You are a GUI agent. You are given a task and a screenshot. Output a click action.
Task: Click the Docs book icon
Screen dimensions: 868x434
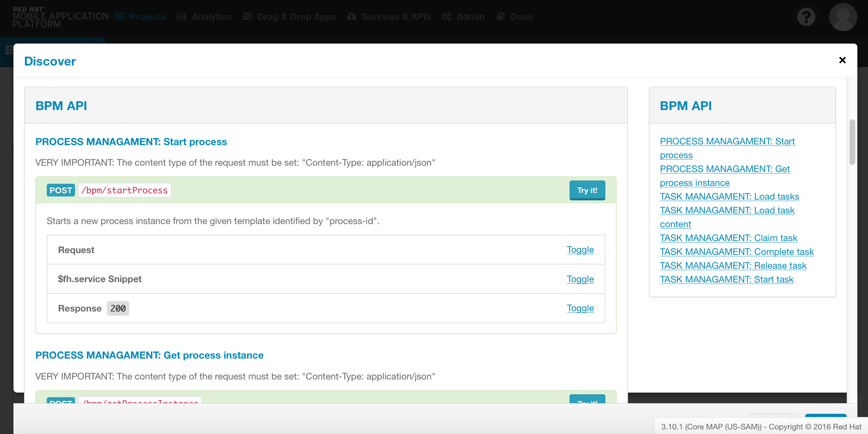pyautogui.click(x=501, y=17)
